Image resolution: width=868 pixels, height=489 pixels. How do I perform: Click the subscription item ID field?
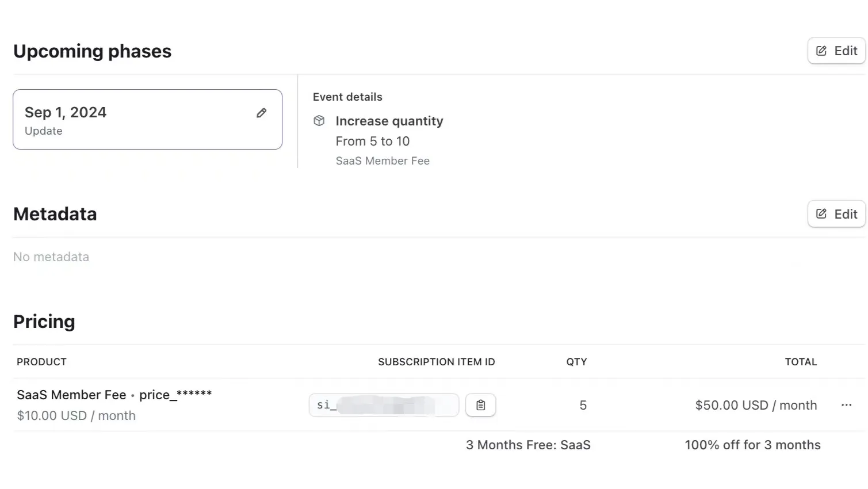point(384,405)
